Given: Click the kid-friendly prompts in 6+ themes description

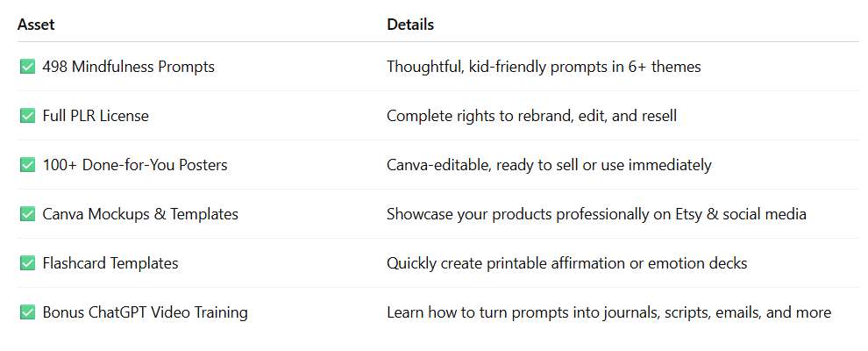Looking at the screenshot, I should point(544,67).
